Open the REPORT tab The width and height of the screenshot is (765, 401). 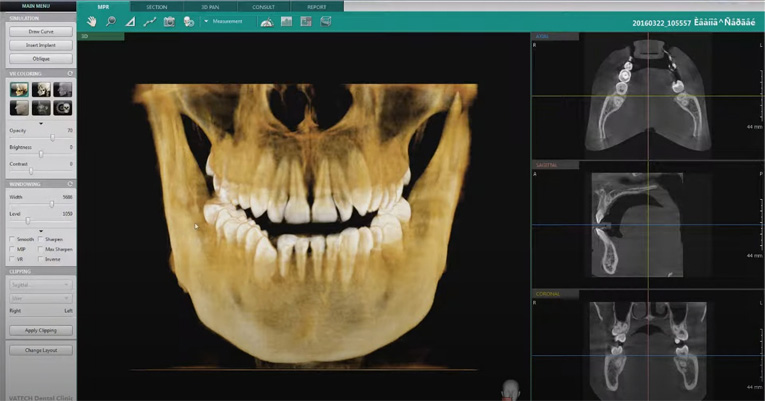317,6
